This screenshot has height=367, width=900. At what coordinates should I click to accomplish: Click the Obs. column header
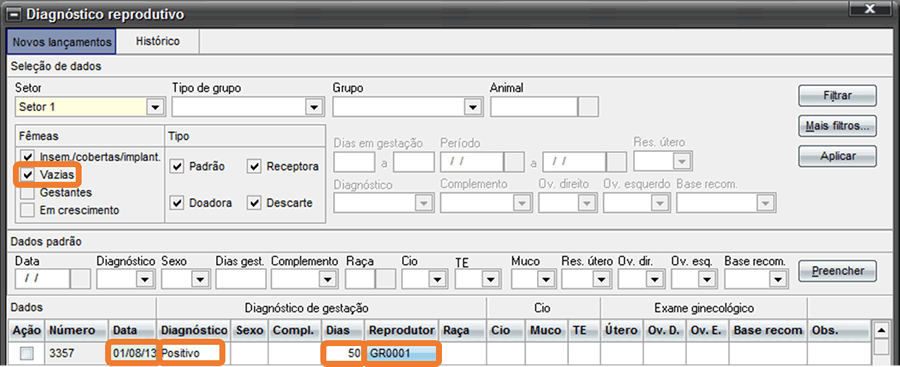(838, 330)
